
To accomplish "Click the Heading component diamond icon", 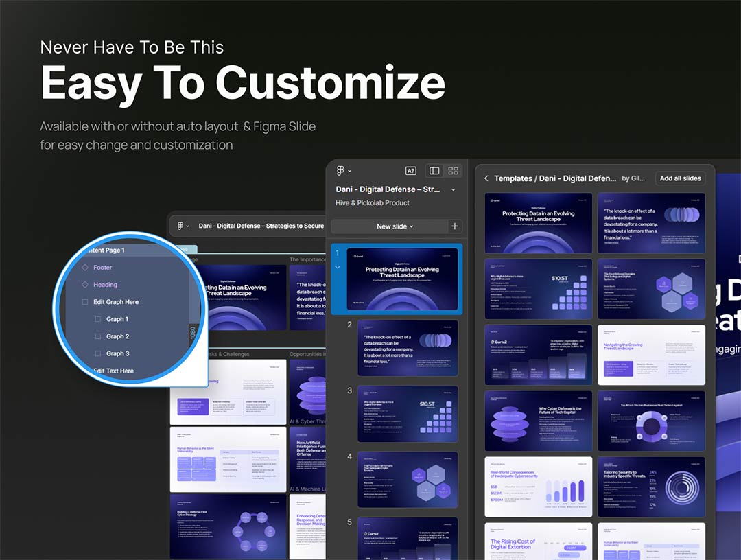I will pyautogui.click(x=85, y=285).
